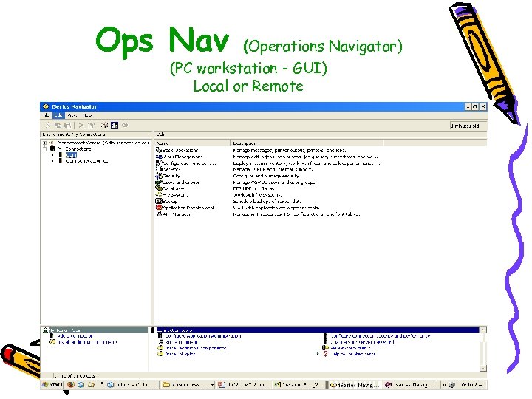The image size is (532, 399).
Task: Click the system tray icon beside the clock
Action: pos(451,385)
